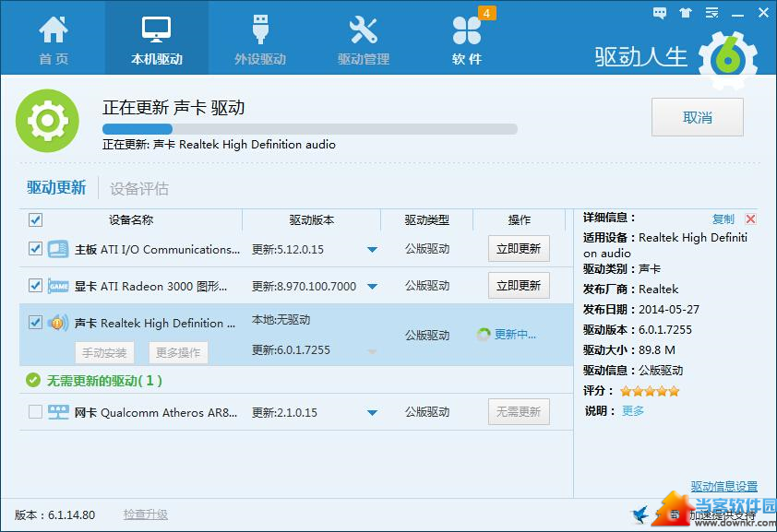The height and width of the screenshot is (532, 777).
Task: Click 立即更新 for the 显卡 driver
Action: [x=519, y=286]
